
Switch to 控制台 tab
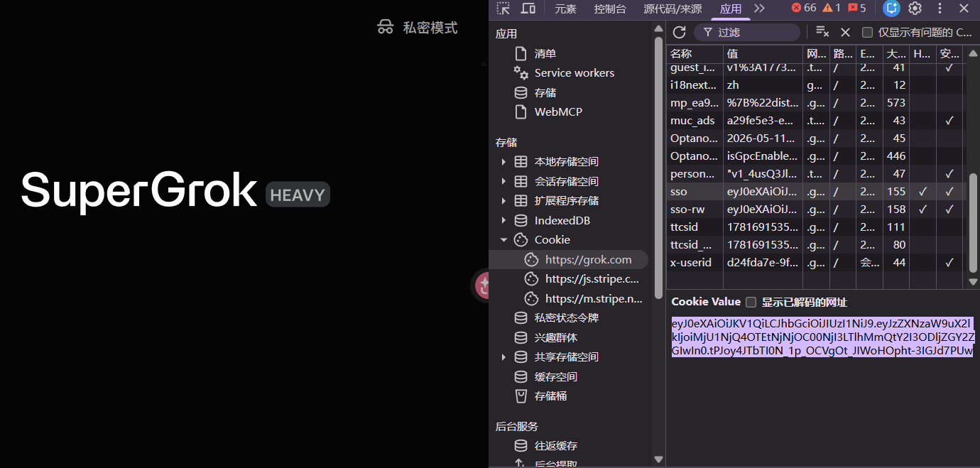pos(610,9)
